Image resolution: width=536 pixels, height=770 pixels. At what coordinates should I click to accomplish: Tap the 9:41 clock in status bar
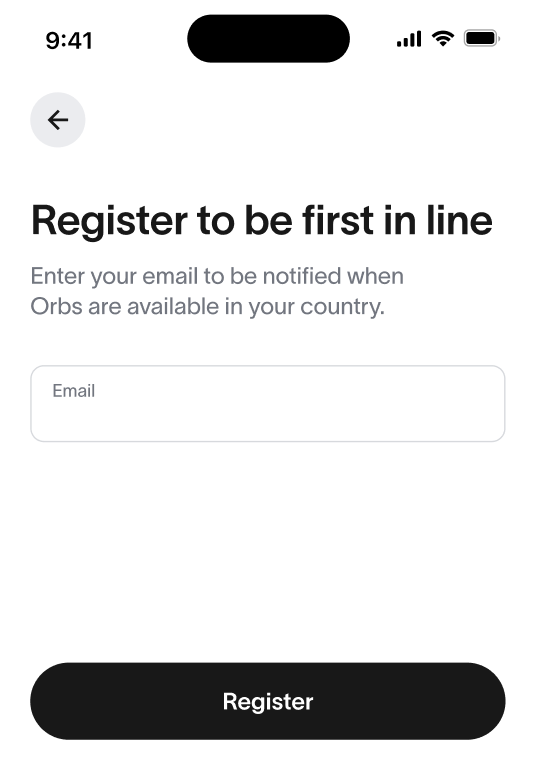69,40
